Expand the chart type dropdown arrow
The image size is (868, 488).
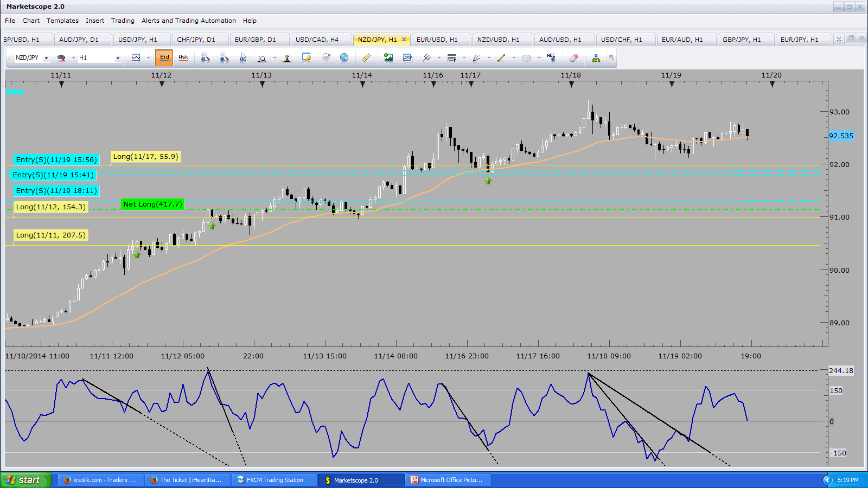148,58
